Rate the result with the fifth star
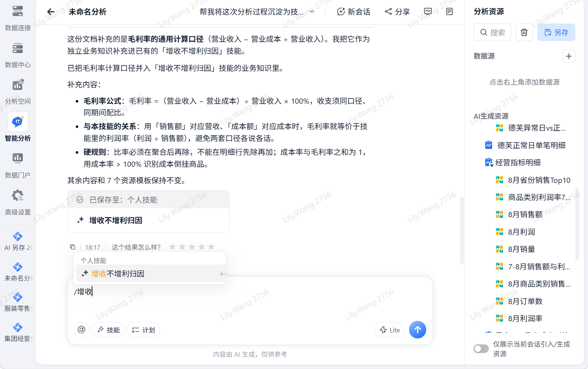 pos(211,247)
